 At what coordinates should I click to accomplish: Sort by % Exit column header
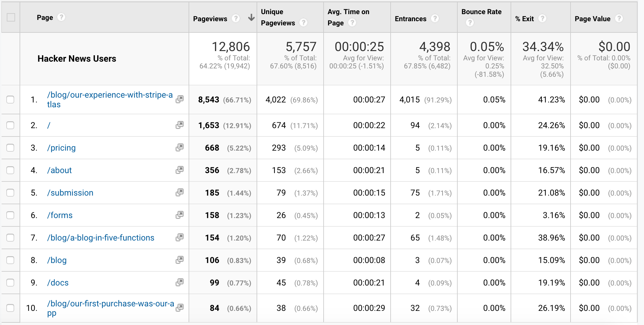(x=524, y=19)
